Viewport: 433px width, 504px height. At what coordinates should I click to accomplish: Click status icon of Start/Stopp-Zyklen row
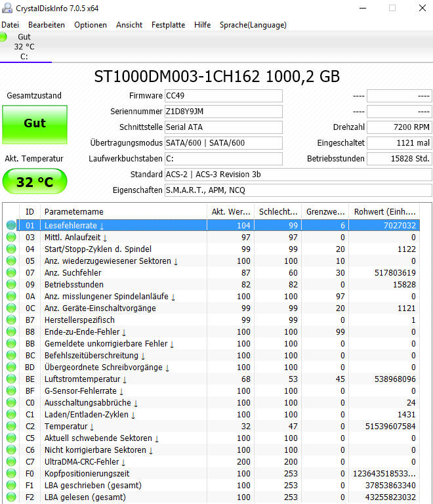click(x=11, y=249)
